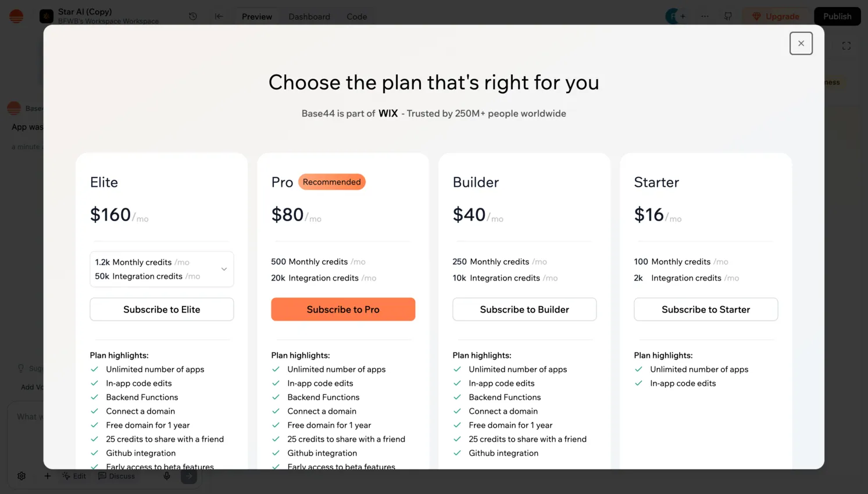Click the send arrow in the chat bar
This screenshot has height=494, width=868.
(188, 475)
